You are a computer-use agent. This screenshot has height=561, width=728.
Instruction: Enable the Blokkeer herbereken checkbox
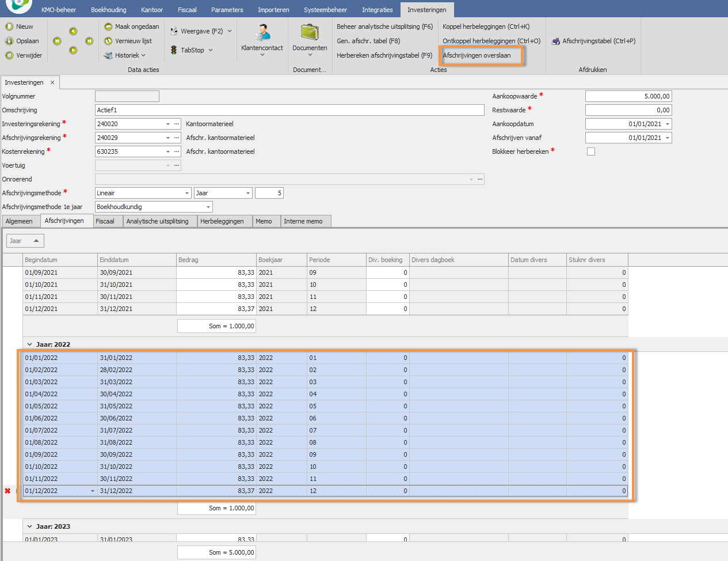click(x=590, y=151)
